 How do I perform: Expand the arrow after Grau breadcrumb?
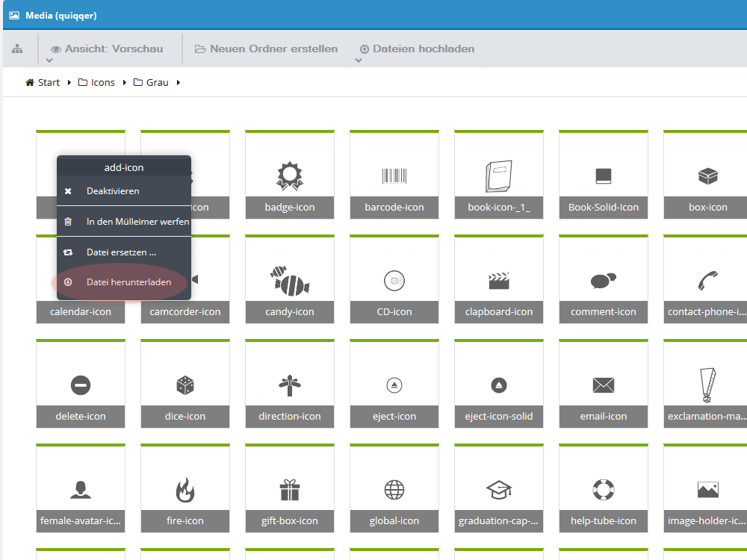[x=179, y=82]
